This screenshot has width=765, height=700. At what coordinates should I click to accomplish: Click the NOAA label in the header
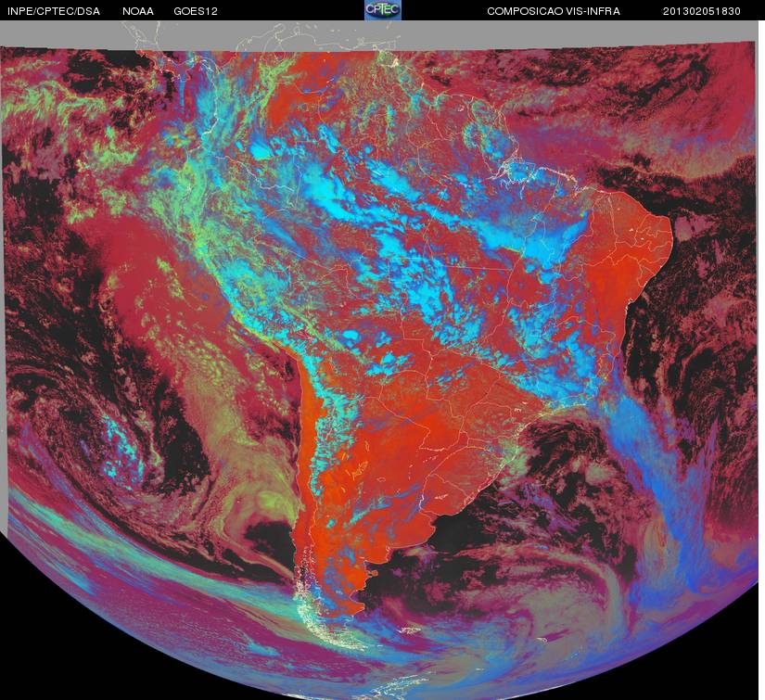[x=138, y=11]
